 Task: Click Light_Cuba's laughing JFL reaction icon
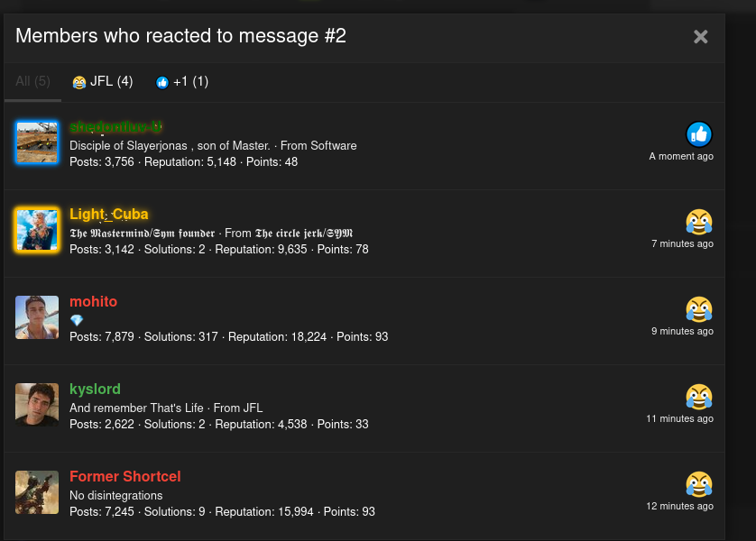click(699, 222)
